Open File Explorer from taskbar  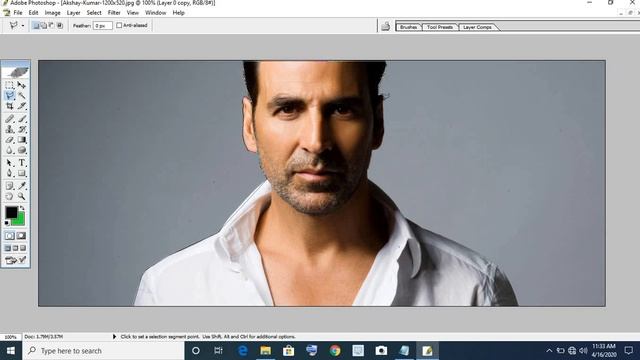(x=266, y=351)
